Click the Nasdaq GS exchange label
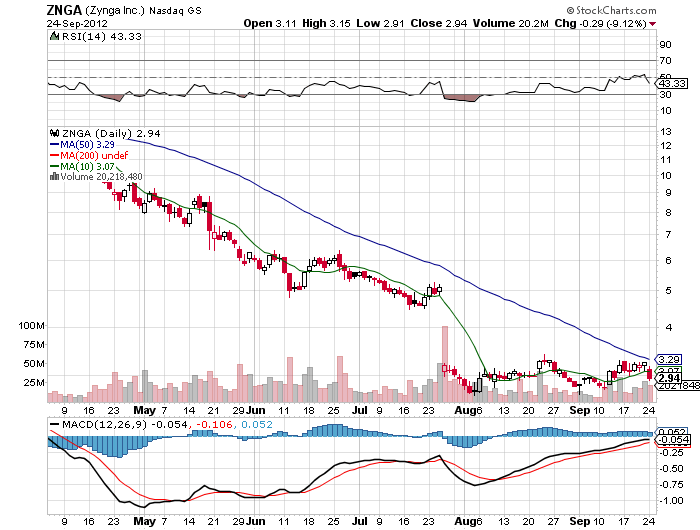The width and height of the screenshot is (700, 530). click(175, 11)
